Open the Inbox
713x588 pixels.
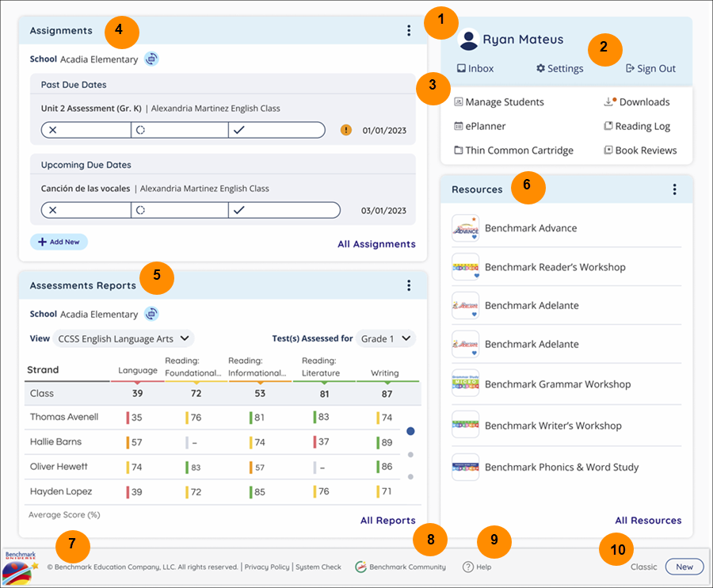[475, 68]
